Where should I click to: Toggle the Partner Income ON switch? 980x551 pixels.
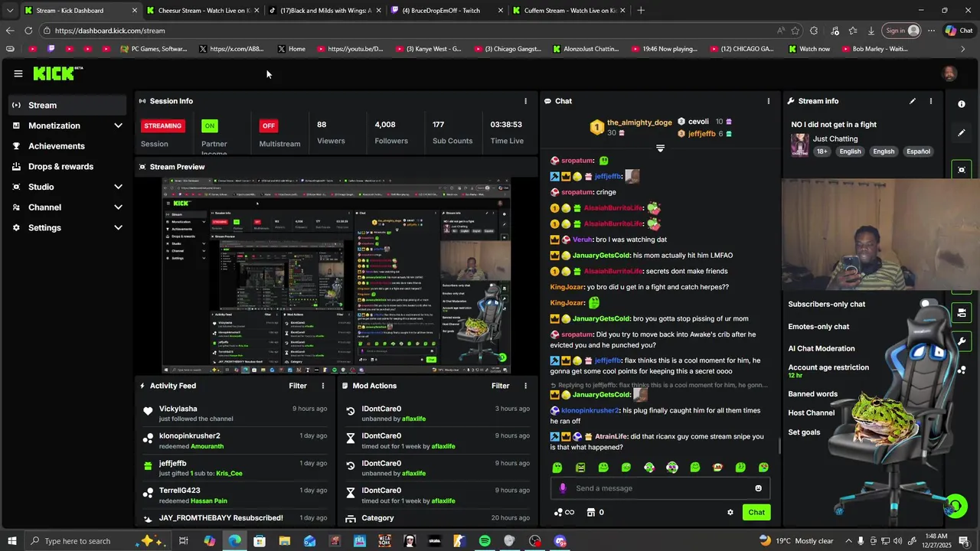pos(209,126)
